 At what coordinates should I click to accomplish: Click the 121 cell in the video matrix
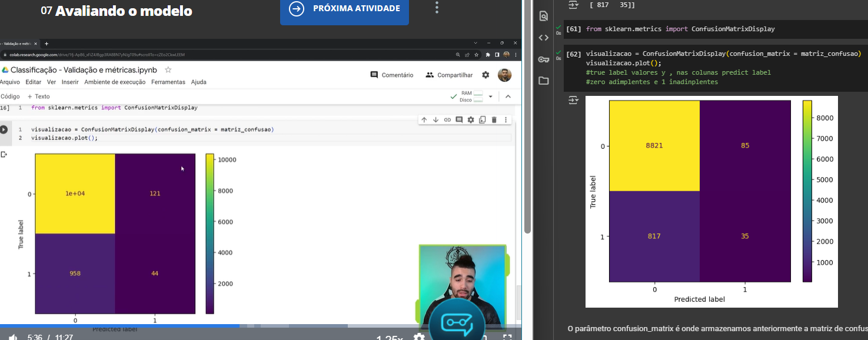click(155, 194)
